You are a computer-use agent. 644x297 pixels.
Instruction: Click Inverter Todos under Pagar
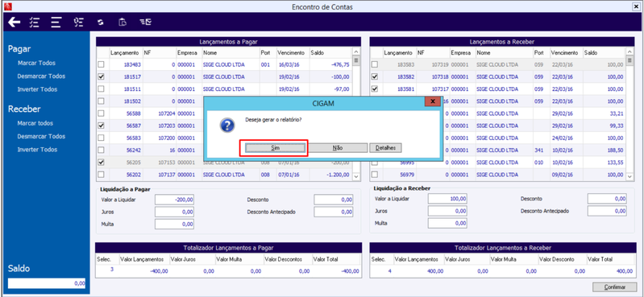coord(37,89)
